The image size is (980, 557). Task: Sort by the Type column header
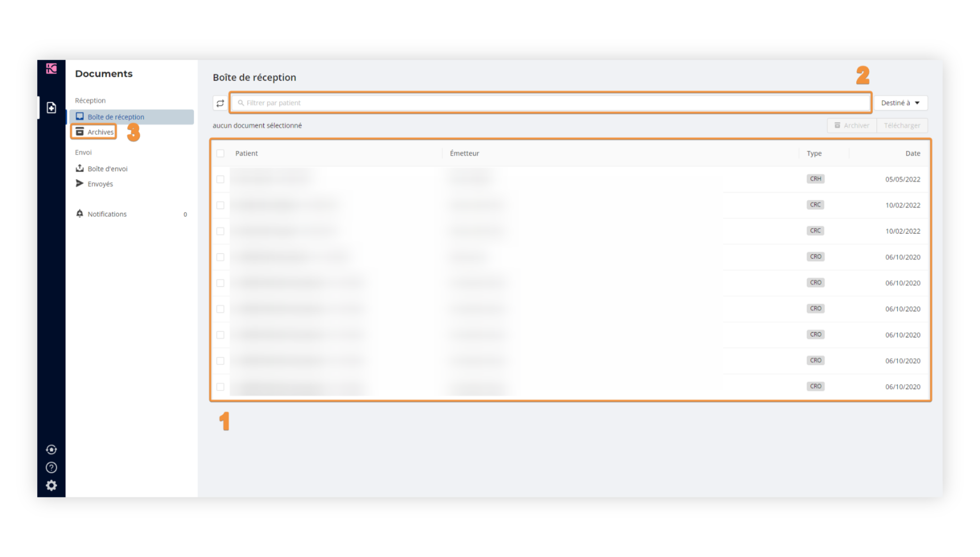[814, 153]
